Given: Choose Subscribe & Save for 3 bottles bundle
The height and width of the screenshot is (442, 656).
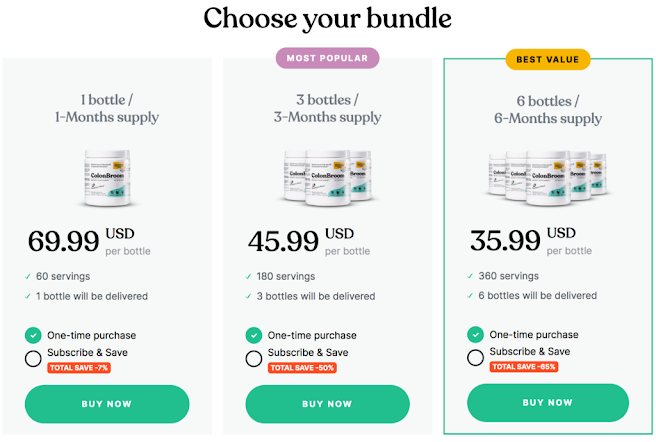Looking at the screenshot, I should (253, 357).
